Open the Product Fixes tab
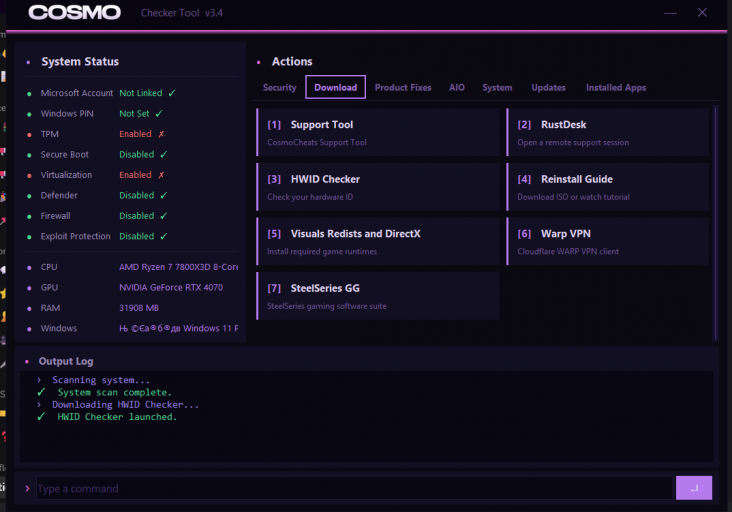The width and height of the screenshot is (732, 512). point(403,87)
